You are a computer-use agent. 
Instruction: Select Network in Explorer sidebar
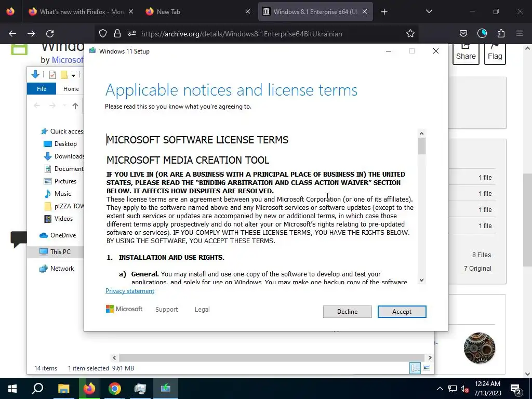(x=57, y=269)
